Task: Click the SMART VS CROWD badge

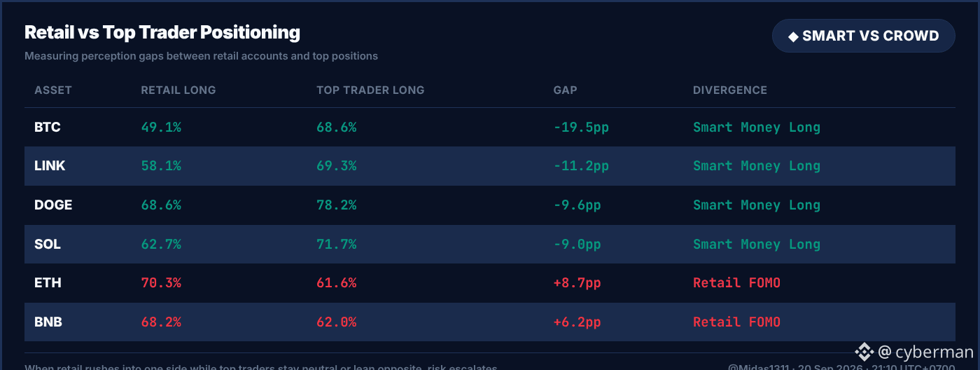Action: [x=864, y=36]
